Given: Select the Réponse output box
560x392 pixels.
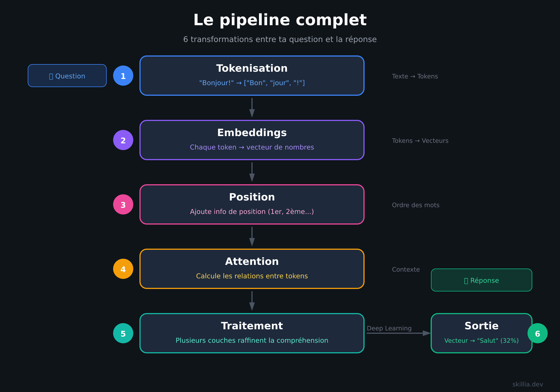Looking at the screenshot, I should coord(481,280).
